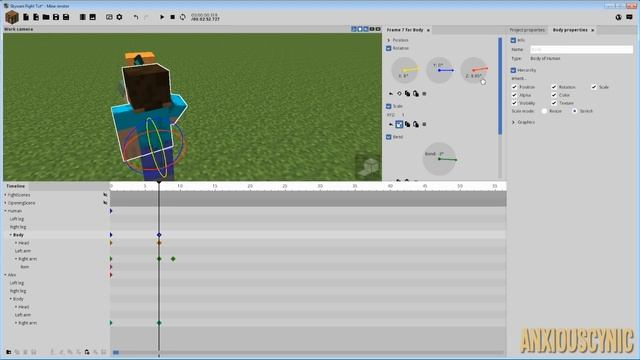Select Item row in timeline tree

[56, 267]
